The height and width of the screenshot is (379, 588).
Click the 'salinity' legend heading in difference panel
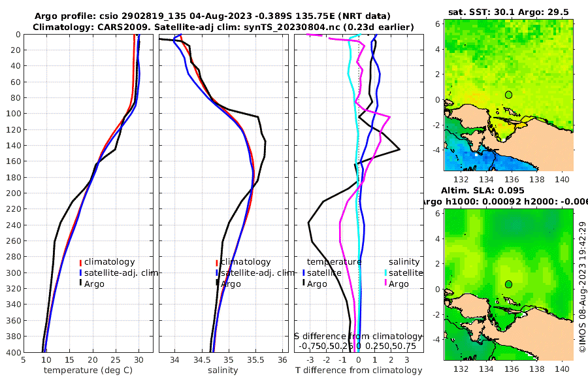[404, 262]
